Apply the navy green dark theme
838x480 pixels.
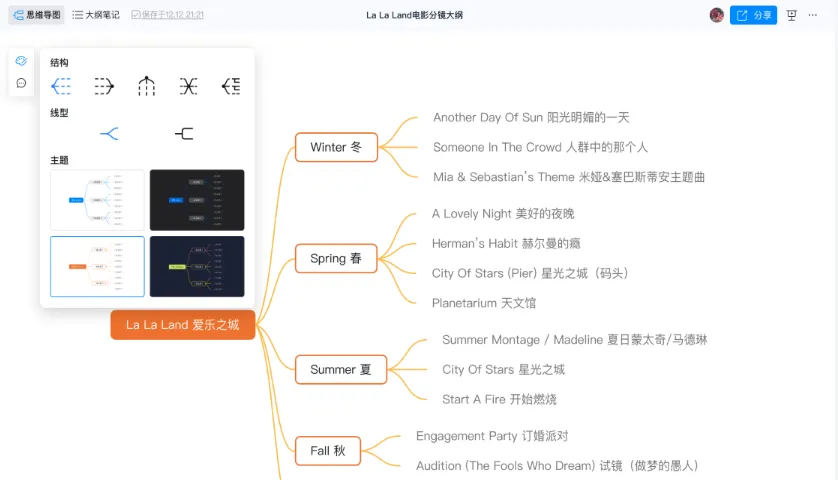pos(197,266)
